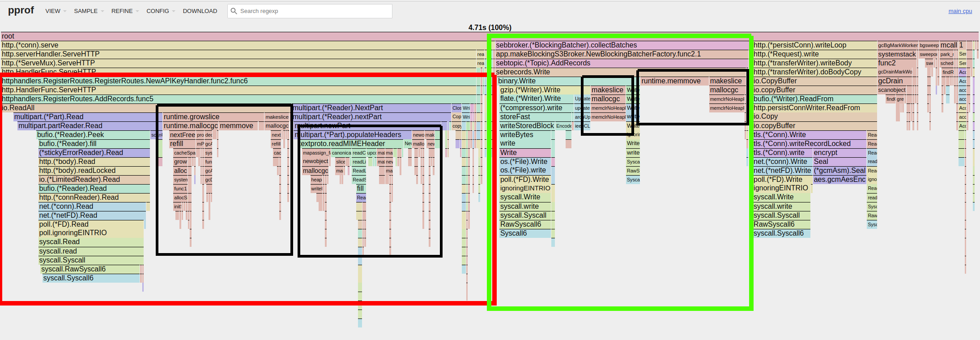Select runtime.growslice frame
980x340 pixels.
pyautogui.click(x=213, y=117)
